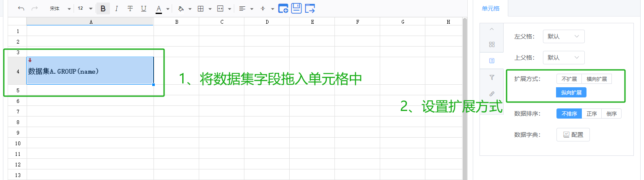Viewport: 644px width, 180px height.
Task: Select column header H
Action: pos(444,22)
